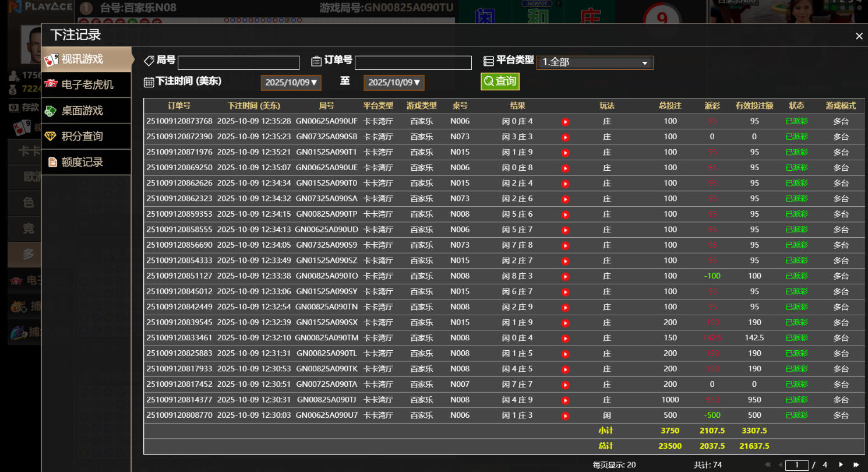
Task: Focus the 订单号 text box
Action: click(412, 63)
